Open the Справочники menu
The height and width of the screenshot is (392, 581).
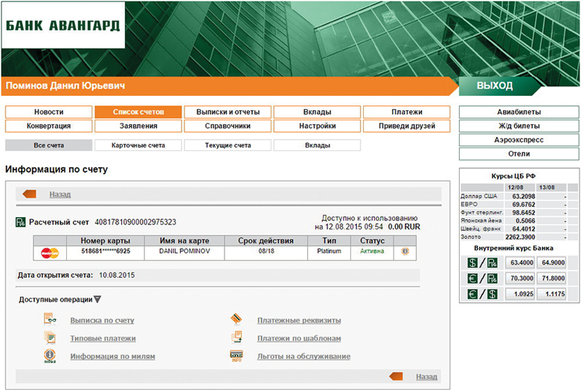(x=228, y=126)
